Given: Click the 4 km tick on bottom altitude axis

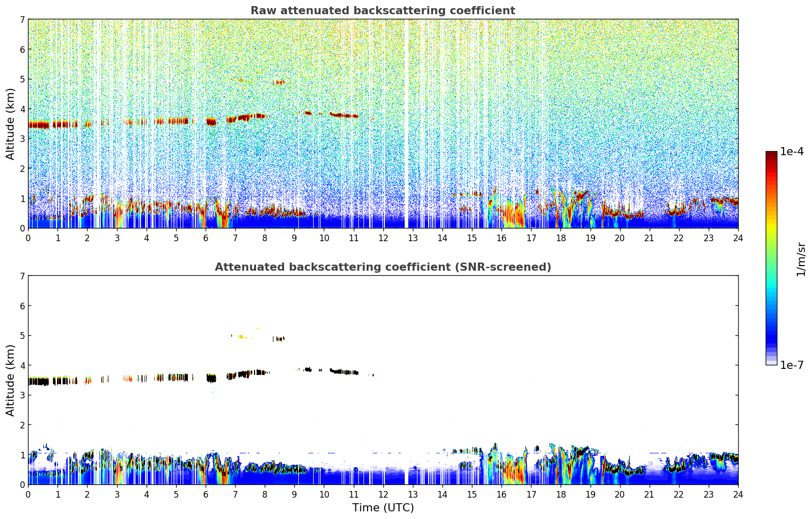Looking at the screenshot, I should pos(22,365).
